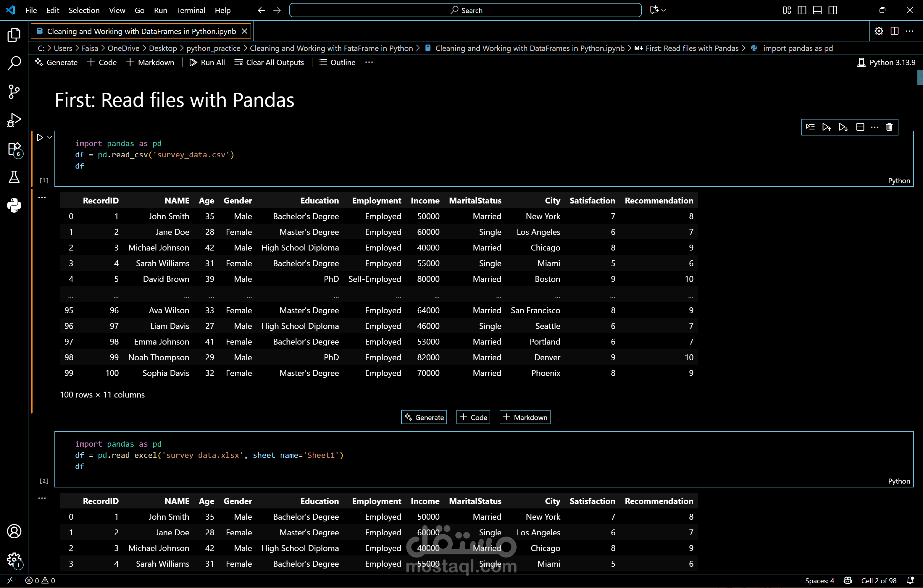Open the Go menu
Viewport: 923px width, 588px height.
click(x=140, y=10)
